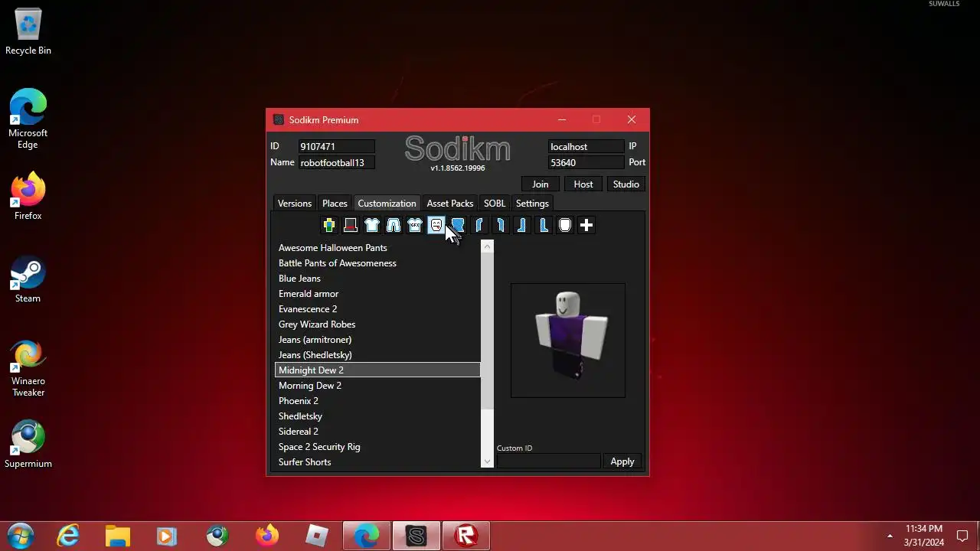Select the blue arm icon right of the other arm
This screenshot has width=980, height=551.
[501, 225]
